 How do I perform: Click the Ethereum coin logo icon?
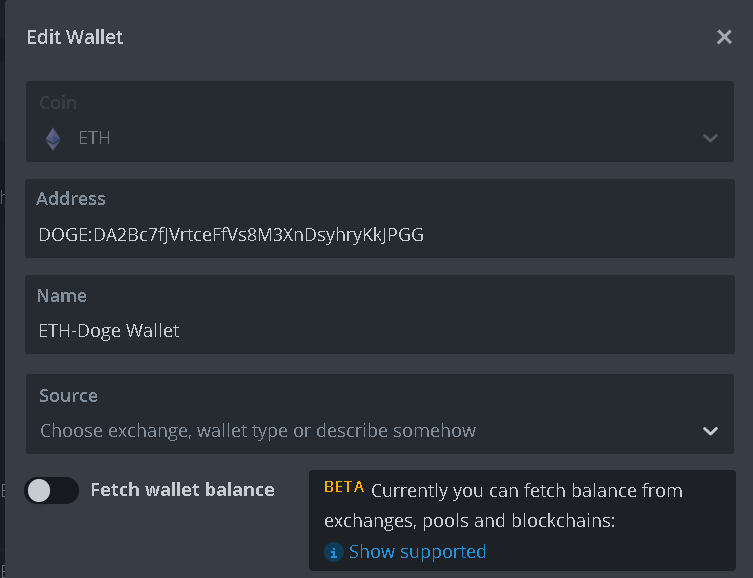pos(53,139)
